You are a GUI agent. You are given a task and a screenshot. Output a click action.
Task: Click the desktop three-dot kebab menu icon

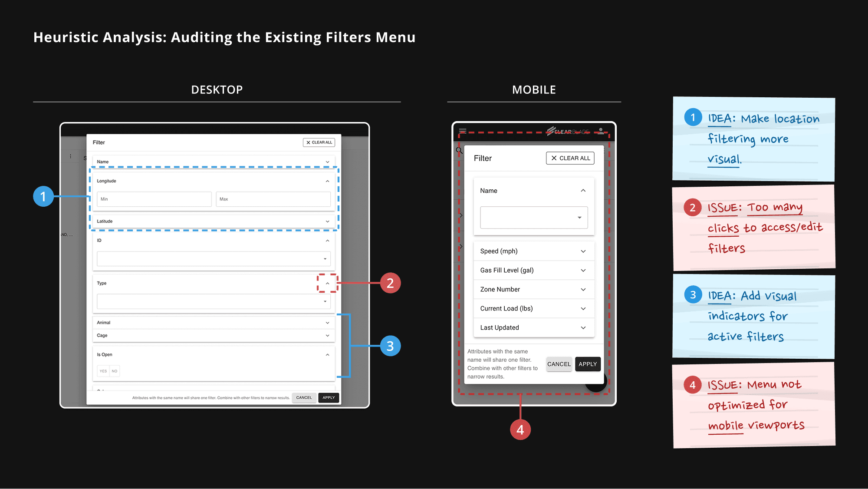pos(70,156)
